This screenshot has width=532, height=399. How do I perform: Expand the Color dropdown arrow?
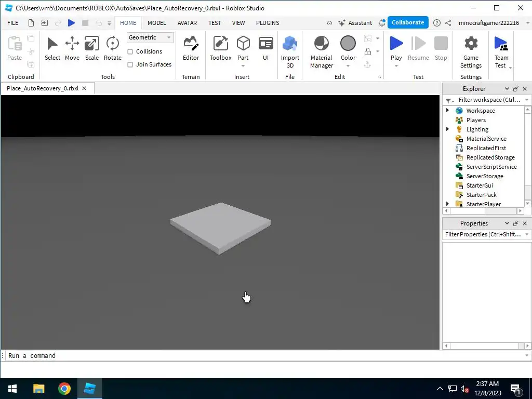tap(348, 66)
